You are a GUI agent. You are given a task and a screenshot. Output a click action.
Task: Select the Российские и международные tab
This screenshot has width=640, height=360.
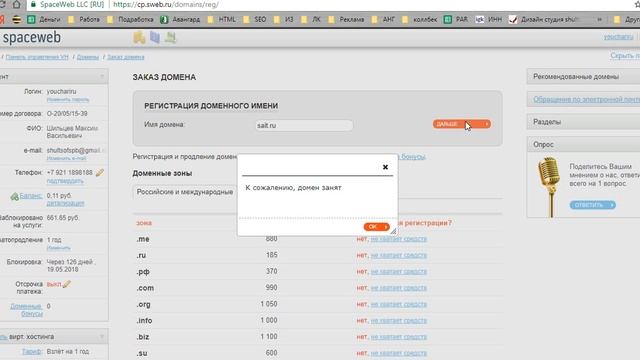coord(185,192)
